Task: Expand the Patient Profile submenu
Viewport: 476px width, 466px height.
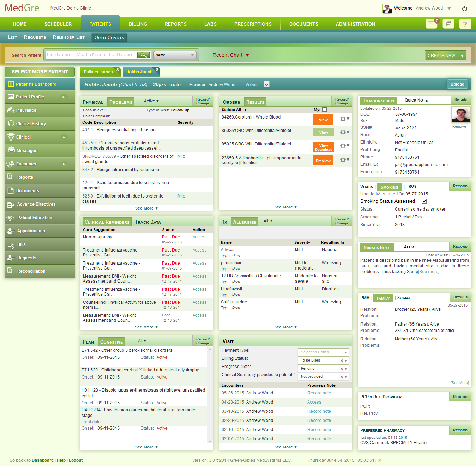Action: click(x=64, y=97)
